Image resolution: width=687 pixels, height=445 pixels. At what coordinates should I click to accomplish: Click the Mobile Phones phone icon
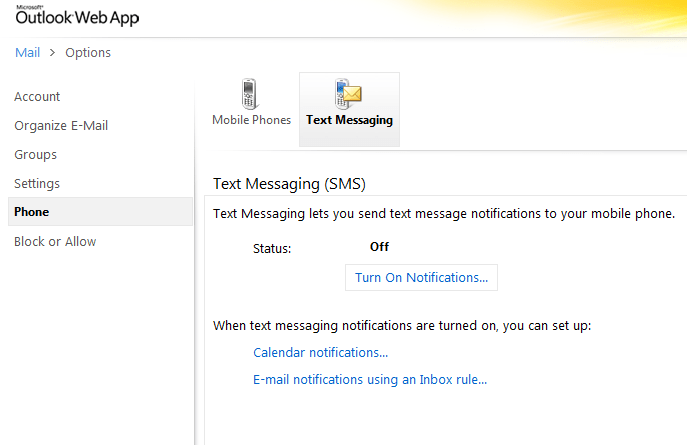point(250,94)
